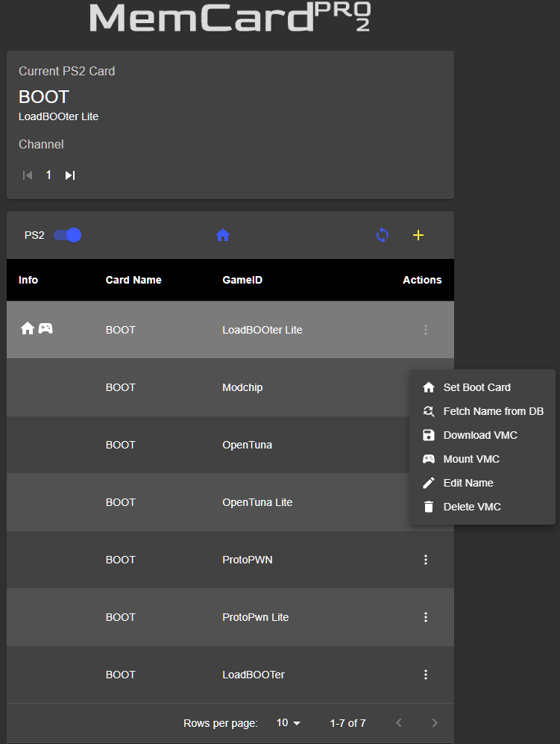Click the refresh sync icon
The width and height of the screenshot is (560, 744).
(x=383, y=235)
